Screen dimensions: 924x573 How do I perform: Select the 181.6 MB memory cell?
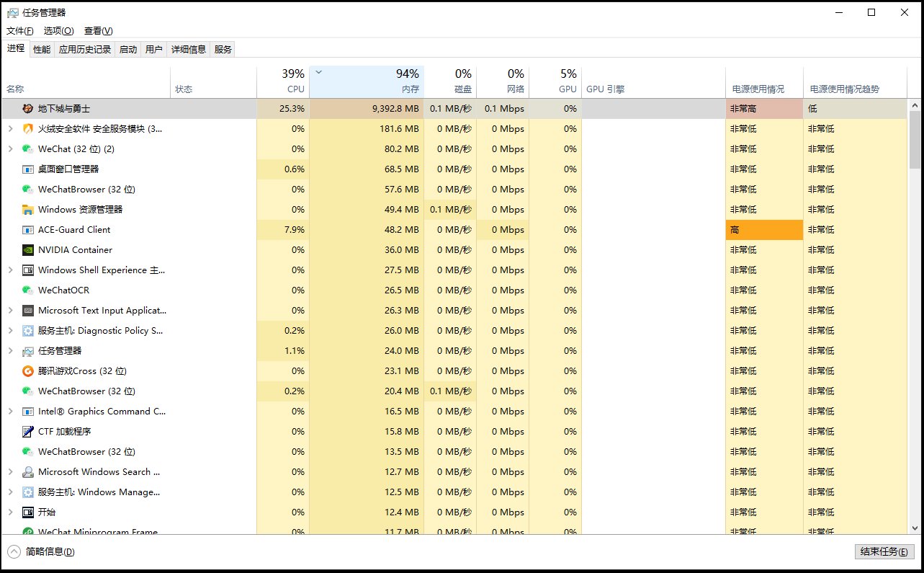(367, 128)
